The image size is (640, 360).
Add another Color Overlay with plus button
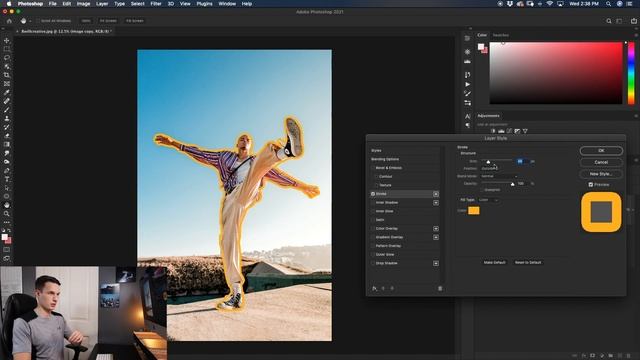[x=436, y=229]
